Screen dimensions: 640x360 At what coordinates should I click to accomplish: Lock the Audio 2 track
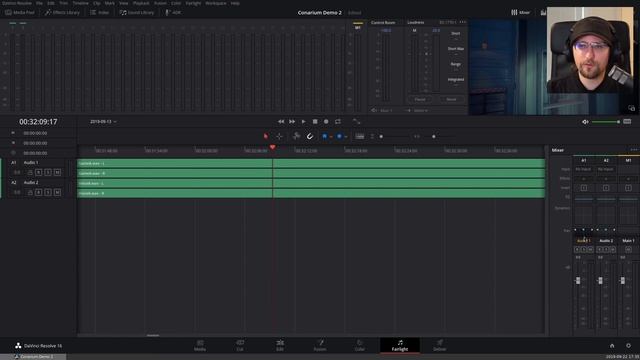tap(30, 192)
